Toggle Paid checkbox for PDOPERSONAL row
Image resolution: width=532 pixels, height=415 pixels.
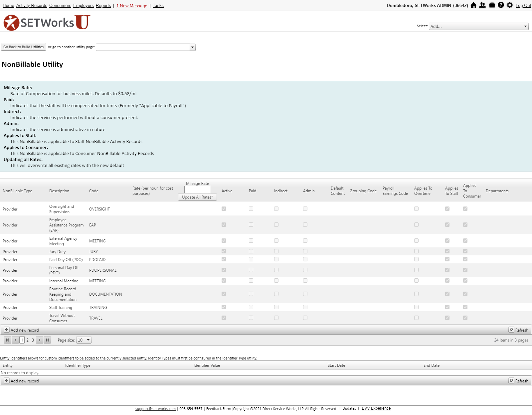point(251,270)
